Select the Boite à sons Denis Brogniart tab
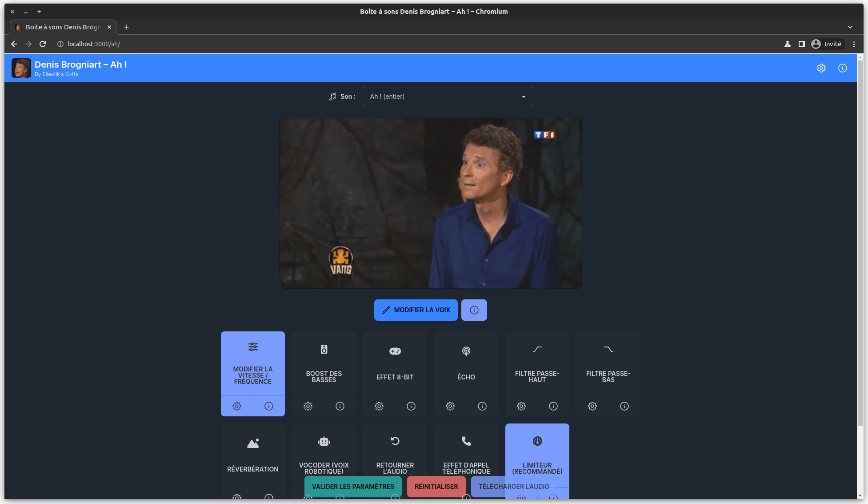Image resolution: width=868 pixels, height=504 pixels. (63, 27)
